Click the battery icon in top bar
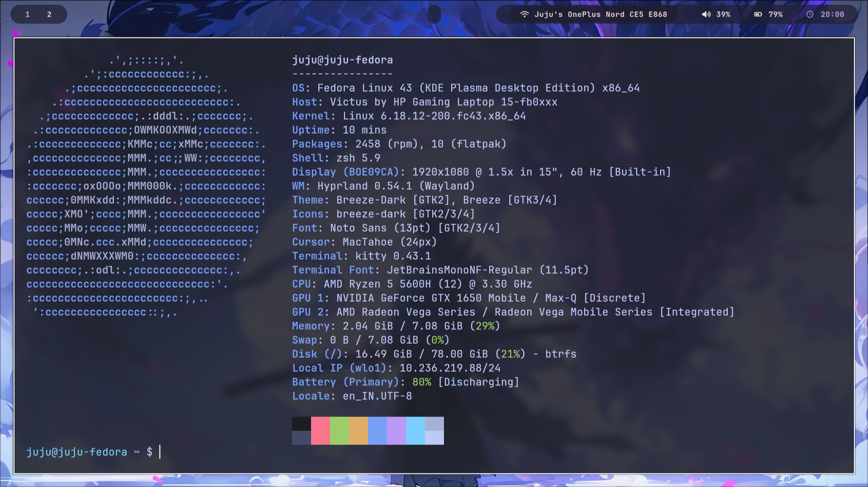The image size is (868, 487). point(758,14)
